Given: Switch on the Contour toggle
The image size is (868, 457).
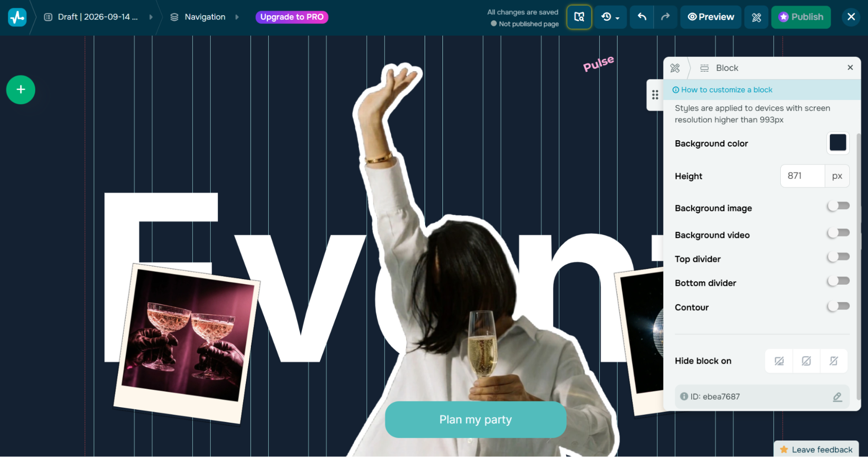Looking at the screenshot, I should [838, 306].
